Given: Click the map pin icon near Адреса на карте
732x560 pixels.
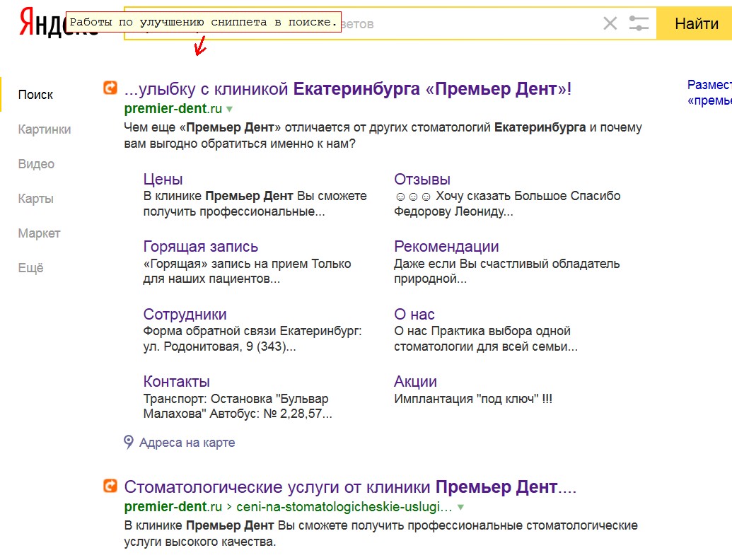Looking at the screenshot, I should point(129,442).
